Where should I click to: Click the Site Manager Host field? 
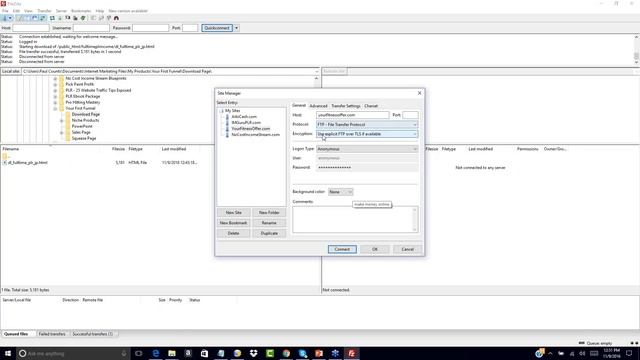(x=353, y=115)
